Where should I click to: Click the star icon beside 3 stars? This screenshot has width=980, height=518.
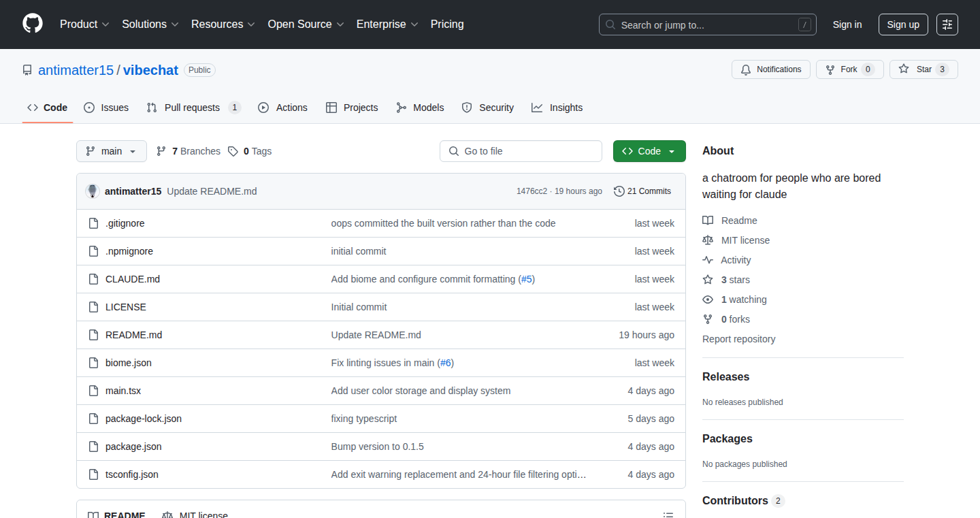708,280
